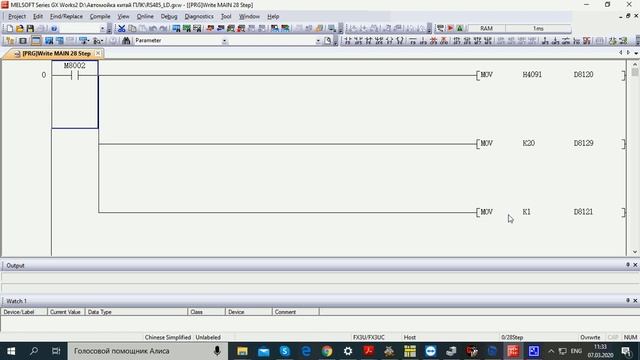Open dropdown arrow before the search icon
The width and height of the screenshot is (640, 360).
click(x=318, y=40)
